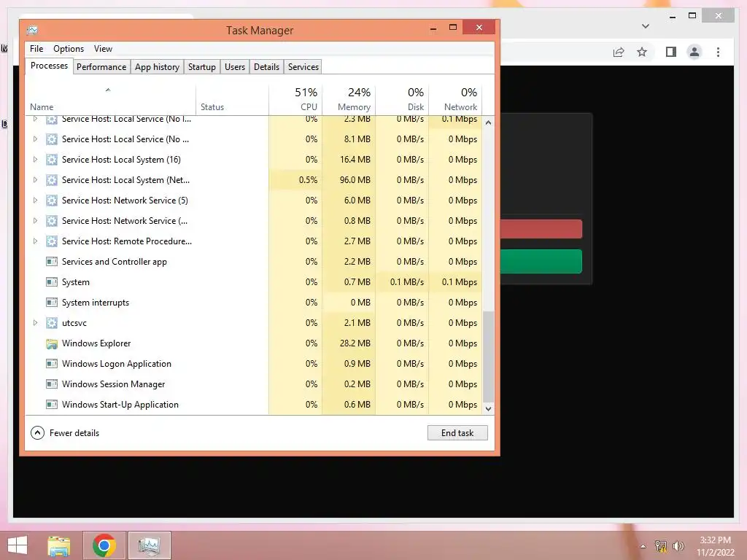Open the Options menu
Screen dimensions: 747x560
tap(69, 49)
